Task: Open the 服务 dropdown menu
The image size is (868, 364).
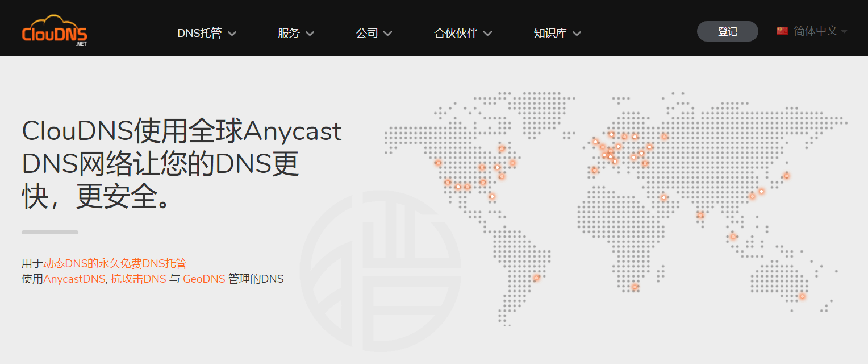Action: click(290, 34)
